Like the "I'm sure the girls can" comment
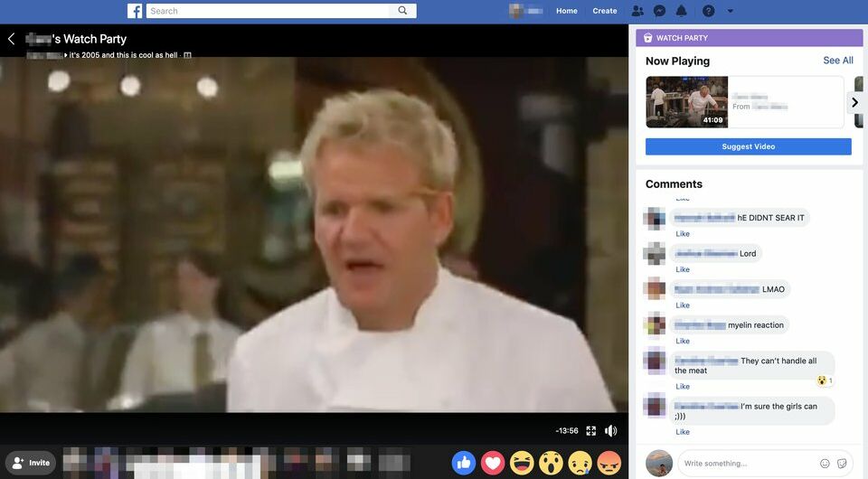Screen dimensions: 868x479 (x=683, y=432)
